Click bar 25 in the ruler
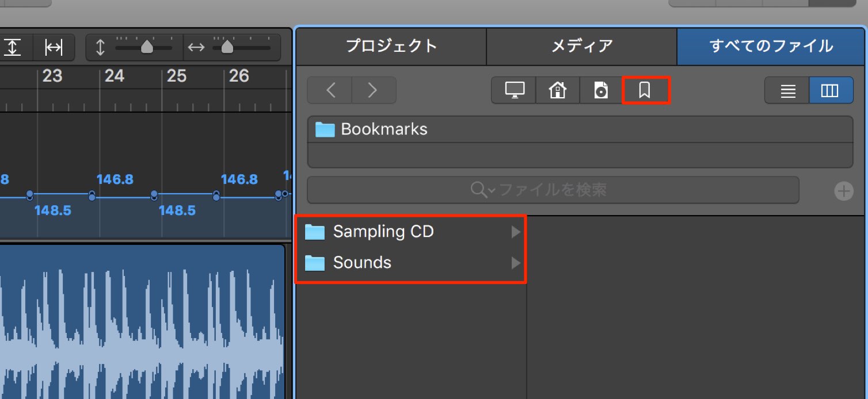 pyautogui.click(x=177, y=76)
